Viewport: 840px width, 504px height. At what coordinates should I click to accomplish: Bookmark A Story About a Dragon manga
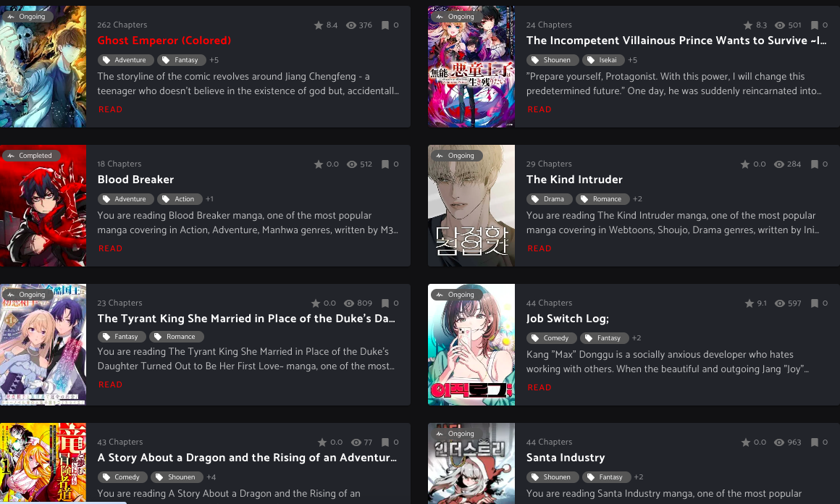(x=385, y=442)
